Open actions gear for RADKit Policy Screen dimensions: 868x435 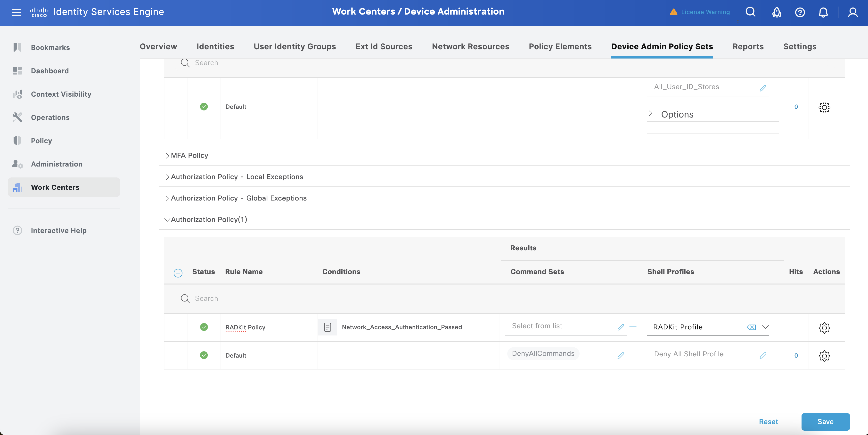[x=824, y=328]
